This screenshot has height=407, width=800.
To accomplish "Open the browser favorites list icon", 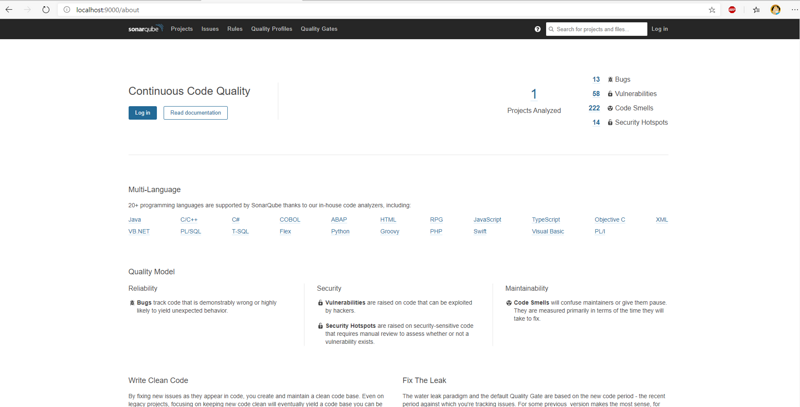I will [755, 10].
